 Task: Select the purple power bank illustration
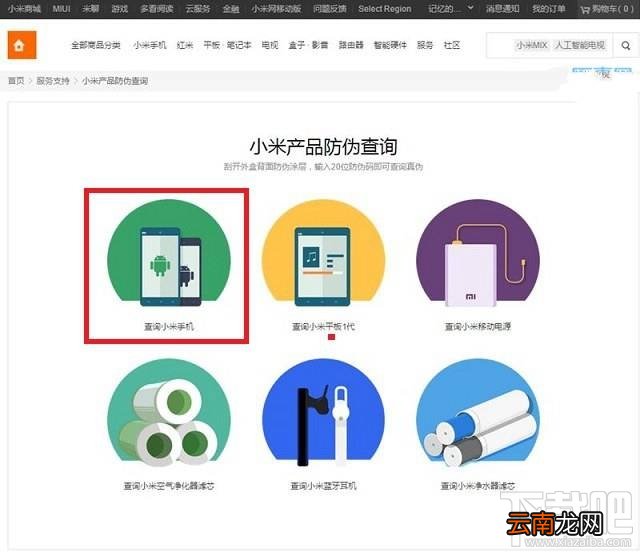(478, 253)
